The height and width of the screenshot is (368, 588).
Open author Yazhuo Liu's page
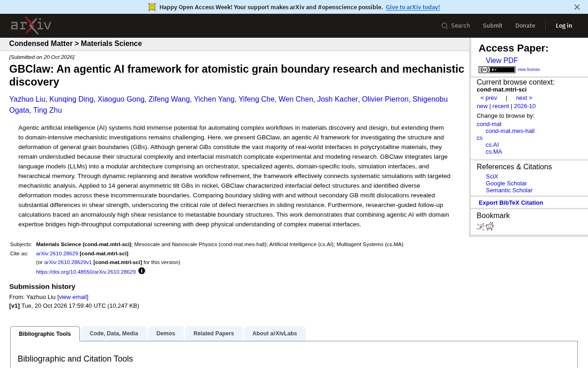click(x=27, y=99)
